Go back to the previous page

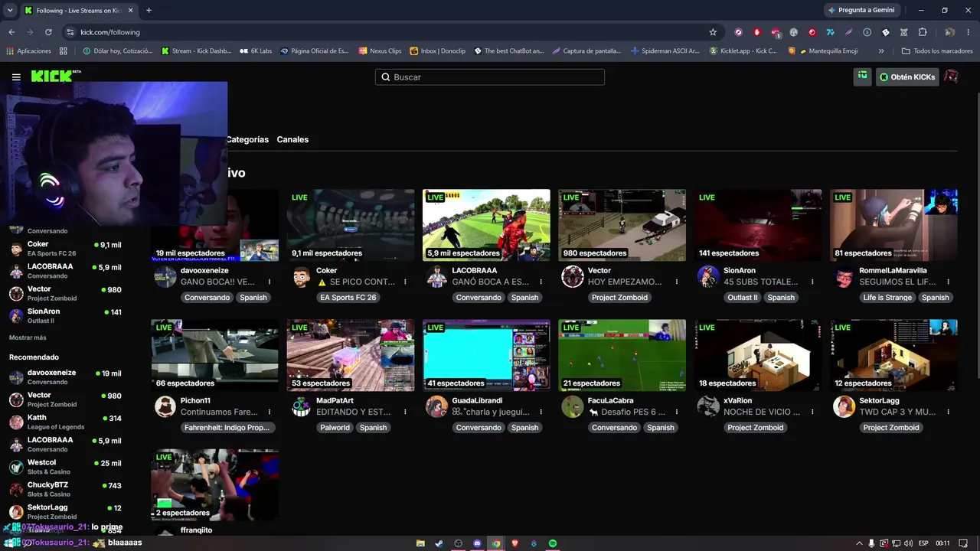pyautogui.click(x=11, y=32)
